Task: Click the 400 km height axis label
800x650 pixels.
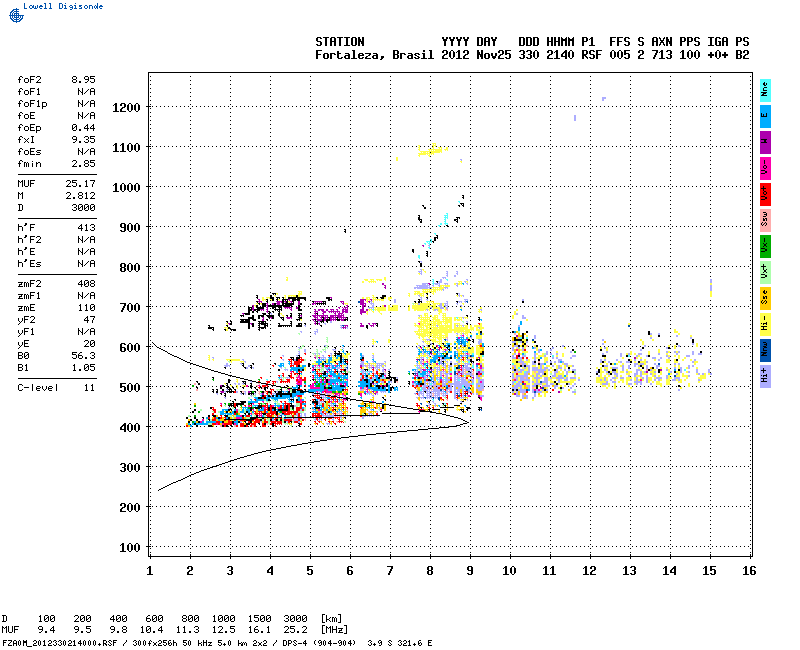Action: pos(130,428)
